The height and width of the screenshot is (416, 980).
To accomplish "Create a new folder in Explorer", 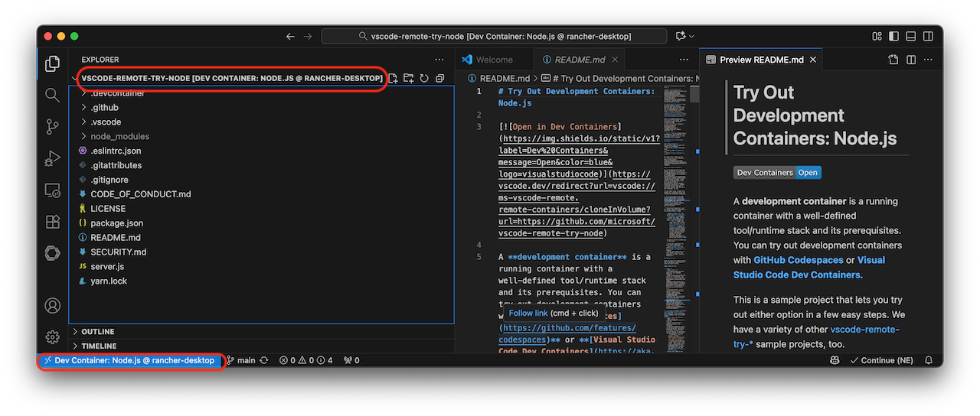I will coord(409,78).
